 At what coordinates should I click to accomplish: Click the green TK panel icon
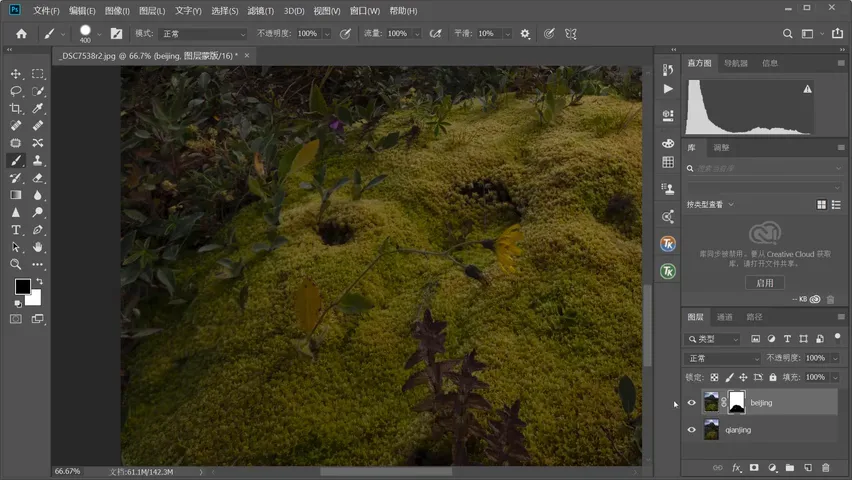click(668, 271)
